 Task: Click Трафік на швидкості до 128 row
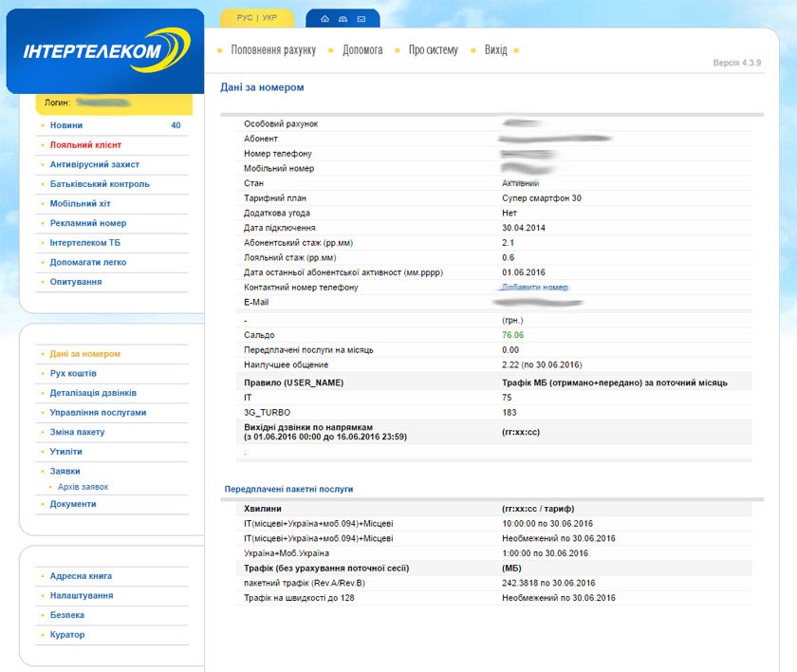(x=494, y=598)
